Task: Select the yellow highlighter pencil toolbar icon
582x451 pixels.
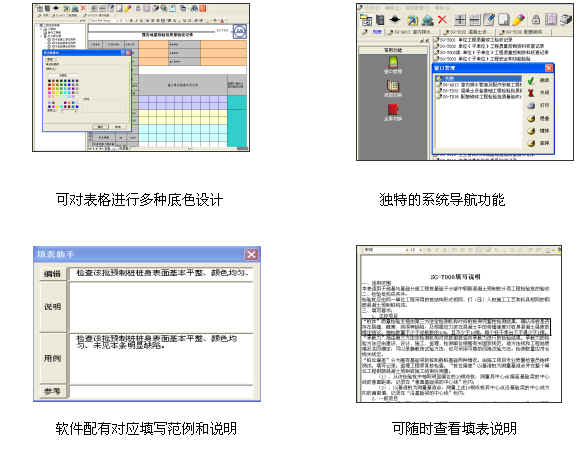Action: tap(519, 20)
